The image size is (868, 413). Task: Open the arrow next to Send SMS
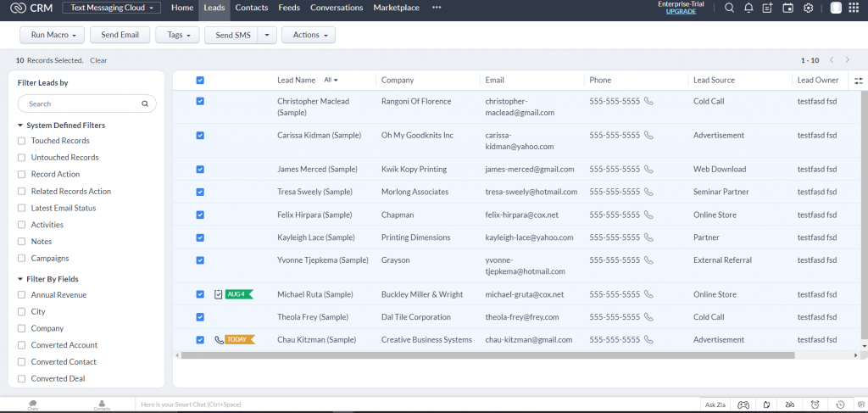[267, 35]
